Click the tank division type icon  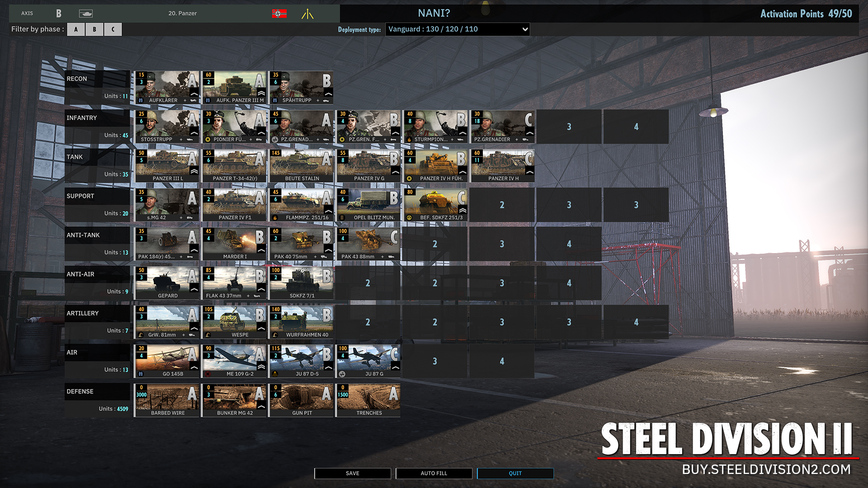[x=85, y=13]
